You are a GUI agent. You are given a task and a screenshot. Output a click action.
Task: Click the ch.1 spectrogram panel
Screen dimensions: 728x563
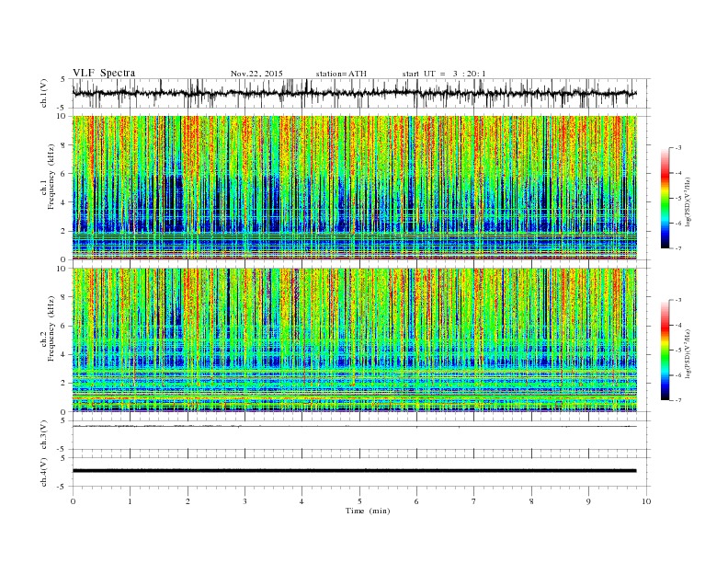(x=355, y=188)
